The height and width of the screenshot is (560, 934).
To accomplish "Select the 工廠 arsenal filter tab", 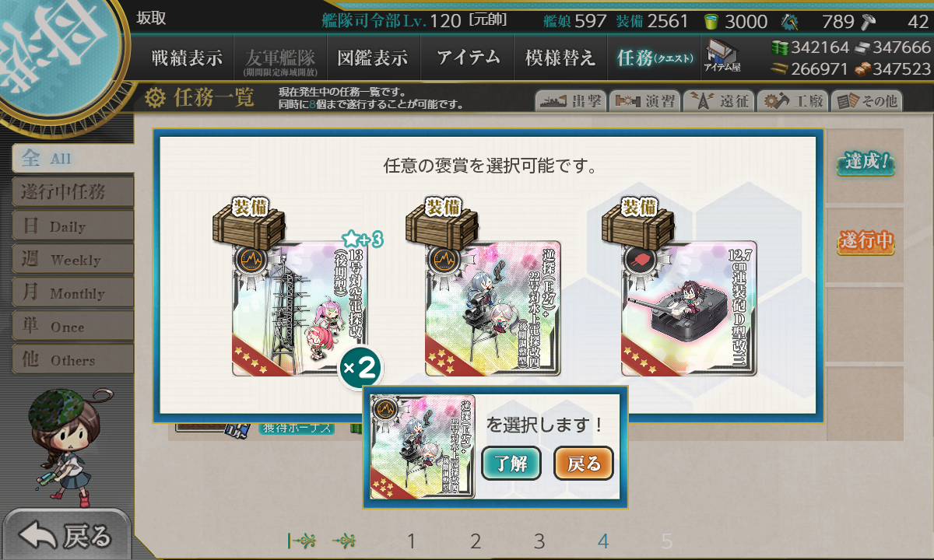I will (793, 101).
